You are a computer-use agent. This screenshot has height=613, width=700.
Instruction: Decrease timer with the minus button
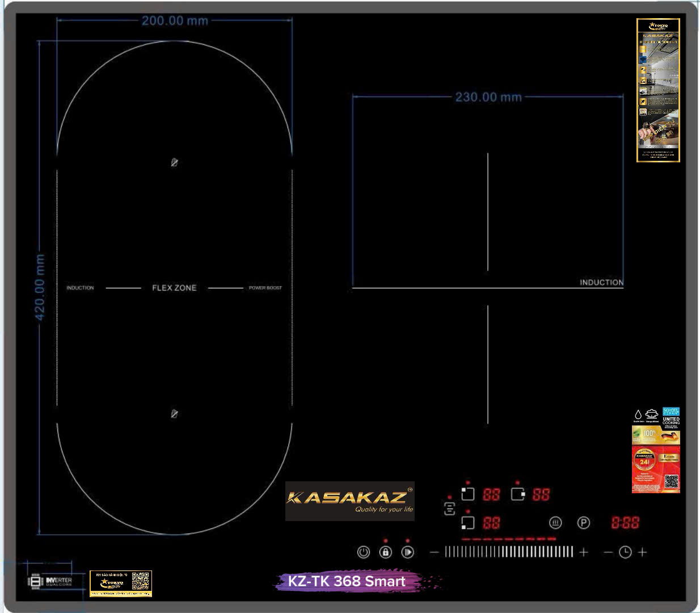(x=608, y=552)
